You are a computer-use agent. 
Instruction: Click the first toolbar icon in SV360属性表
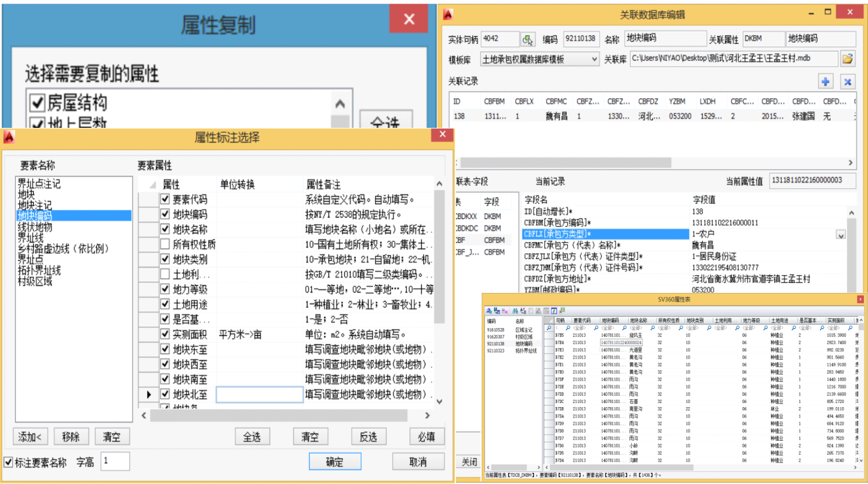coord(489,311)
